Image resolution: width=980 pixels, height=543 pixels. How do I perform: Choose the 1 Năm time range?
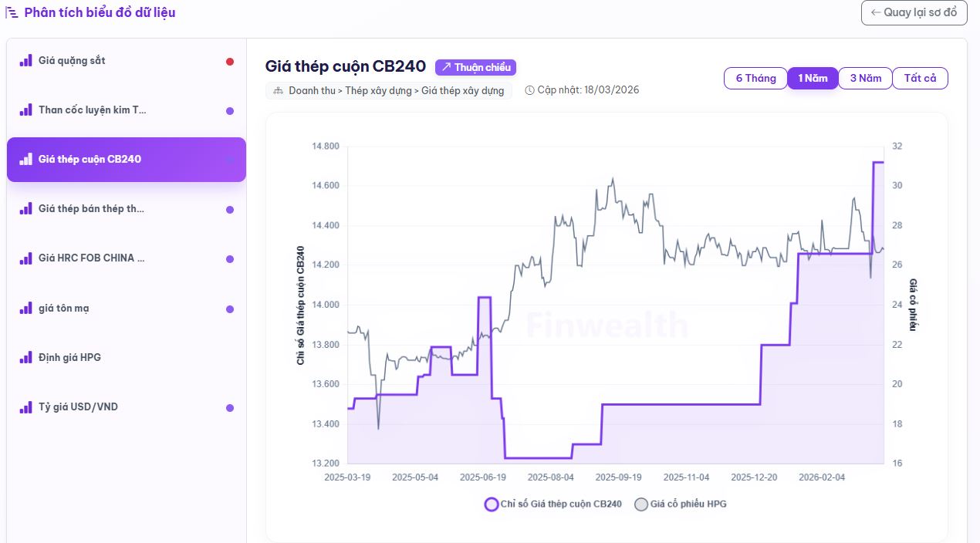click(x=813, y=78)
